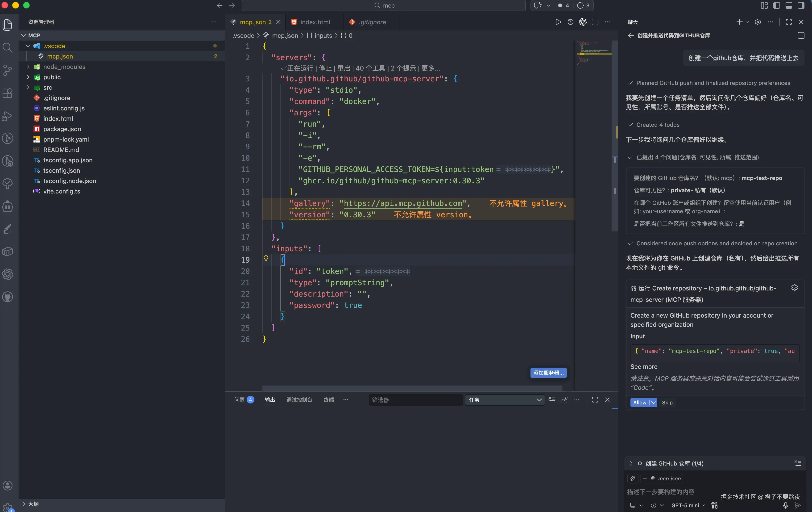Screen dimensions: 812x512
Task: Click the Allow button
Action: (x=639, y=403)
